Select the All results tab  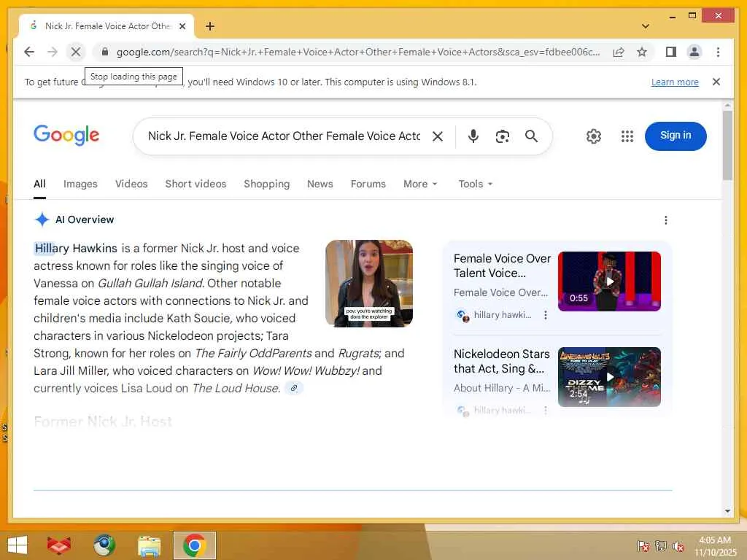[39, 184]
